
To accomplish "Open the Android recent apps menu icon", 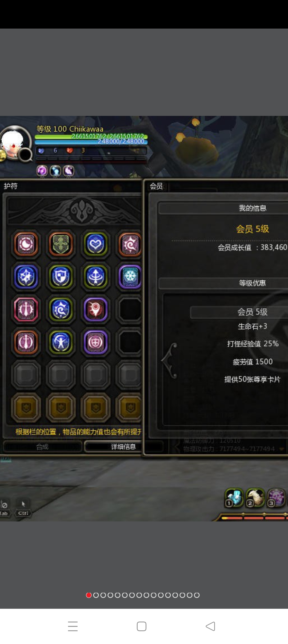I will click(x=73, y=626).
